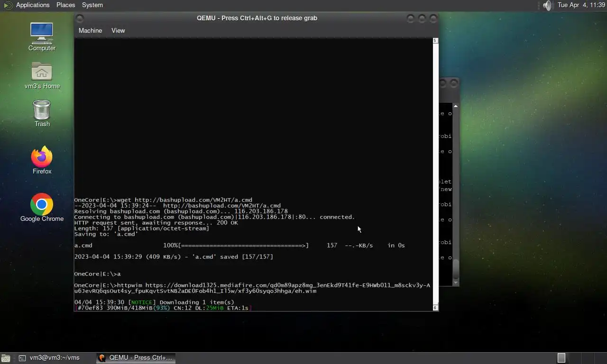Open the Computer desktop icon
The width and height of the screenshot is (607, 364).
coord(42,33)
